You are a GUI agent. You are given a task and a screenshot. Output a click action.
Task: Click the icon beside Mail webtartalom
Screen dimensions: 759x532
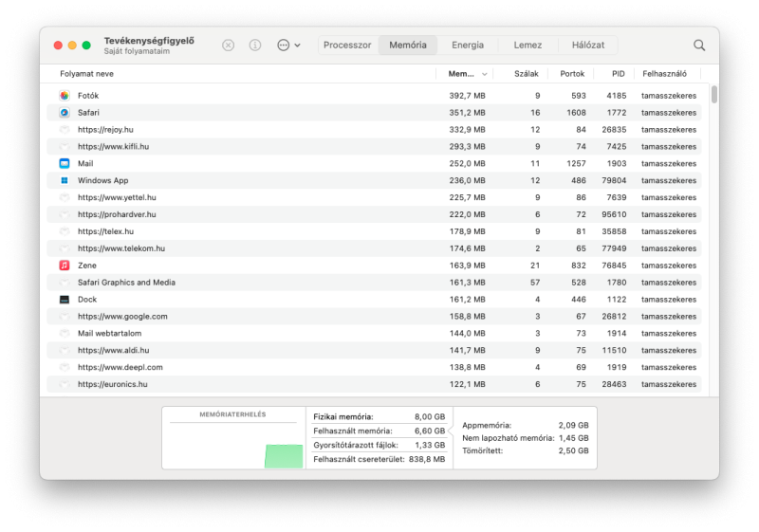(65, 333)
